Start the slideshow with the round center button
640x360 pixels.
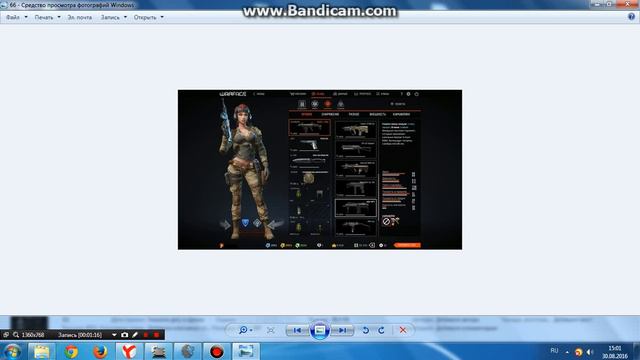320,330
